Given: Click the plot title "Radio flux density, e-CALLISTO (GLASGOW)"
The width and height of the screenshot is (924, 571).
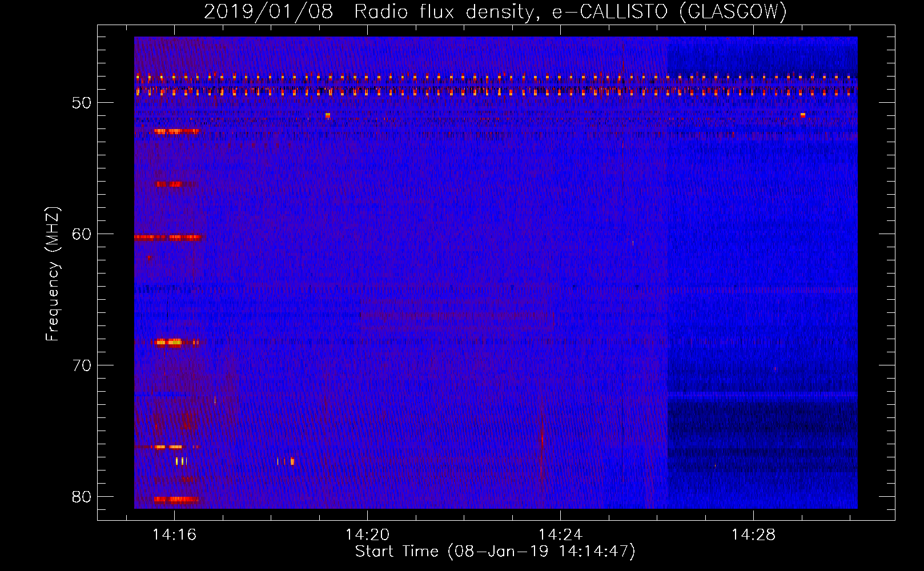Looking at the screenshot, I should click(571, 11).
